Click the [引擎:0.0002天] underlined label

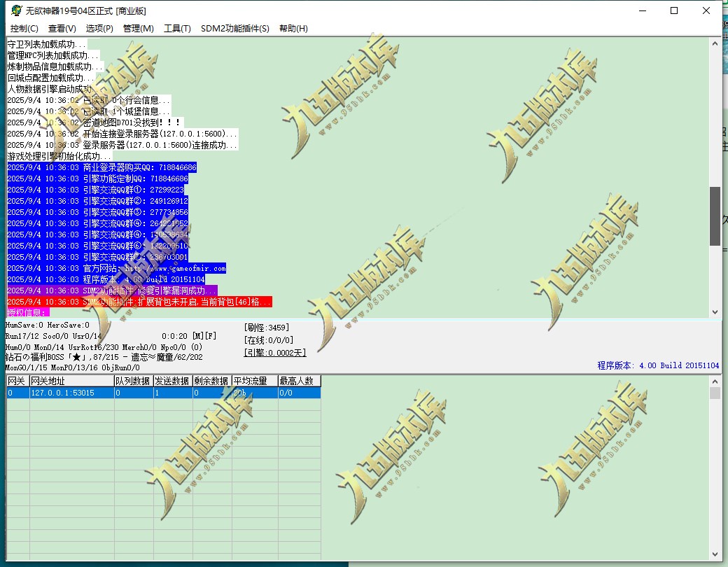(x=275, y=353)
